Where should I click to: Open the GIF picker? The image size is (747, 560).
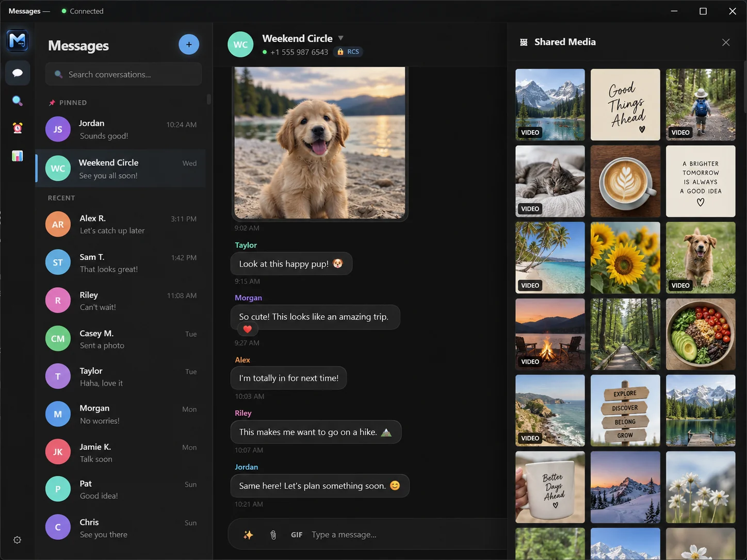(297, 535)
